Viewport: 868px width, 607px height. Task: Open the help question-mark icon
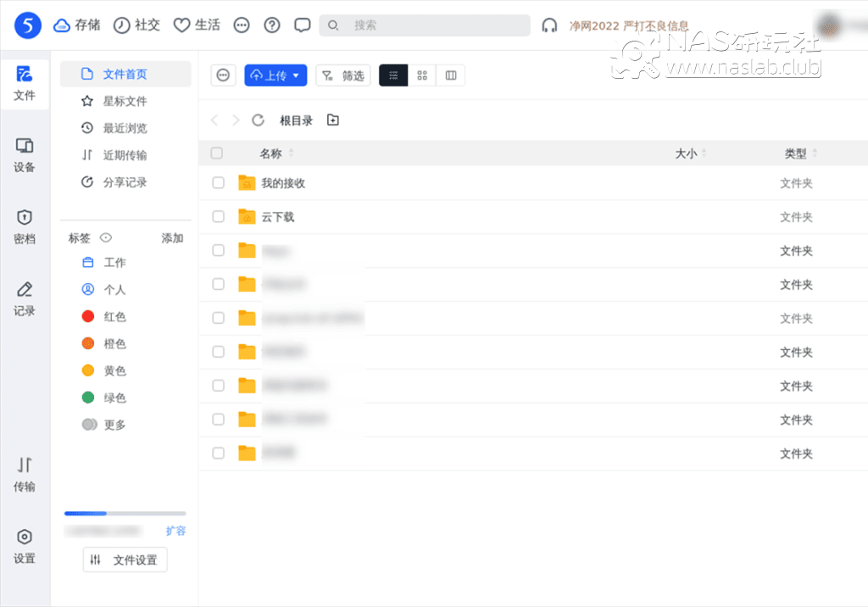(271, 25)
